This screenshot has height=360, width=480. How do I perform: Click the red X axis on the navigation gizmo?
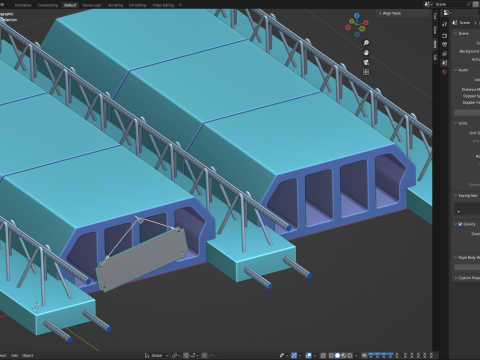point(366,23)
